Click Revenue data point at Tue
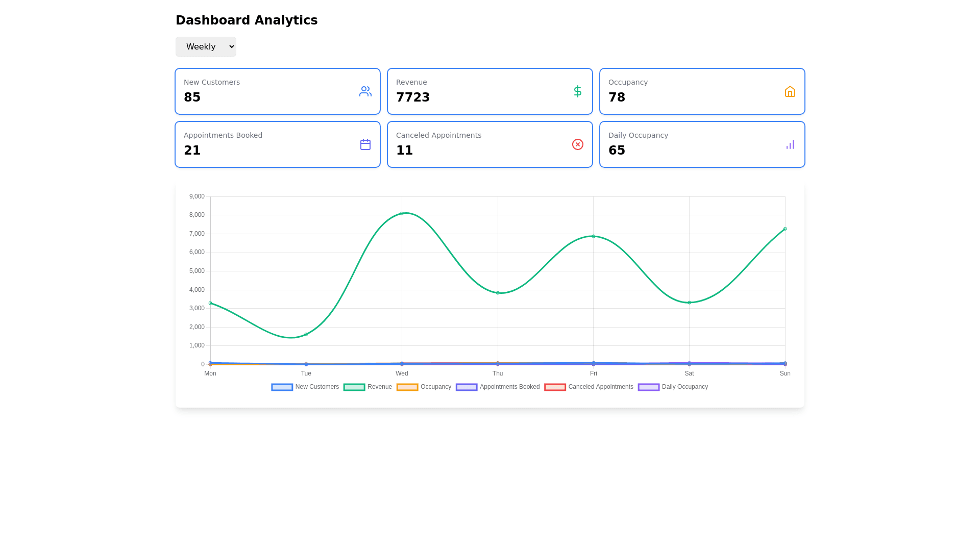Viewport: 980px width, 551px height. click(x=306, y=335)
